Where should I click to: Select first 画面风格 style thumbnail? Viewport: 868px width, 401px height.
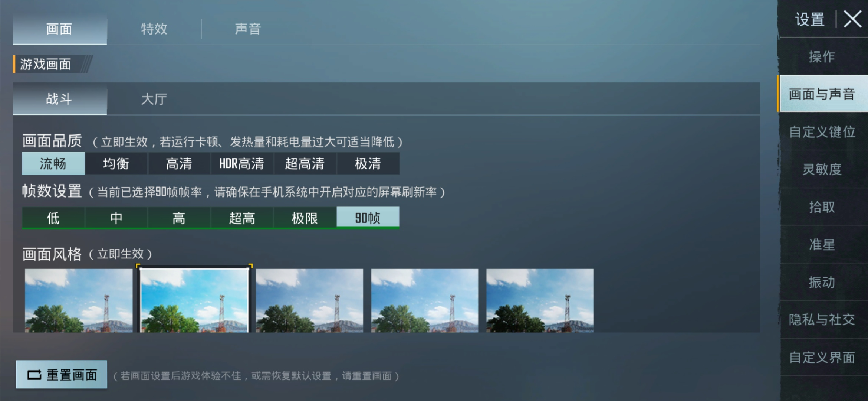[78, 302]
